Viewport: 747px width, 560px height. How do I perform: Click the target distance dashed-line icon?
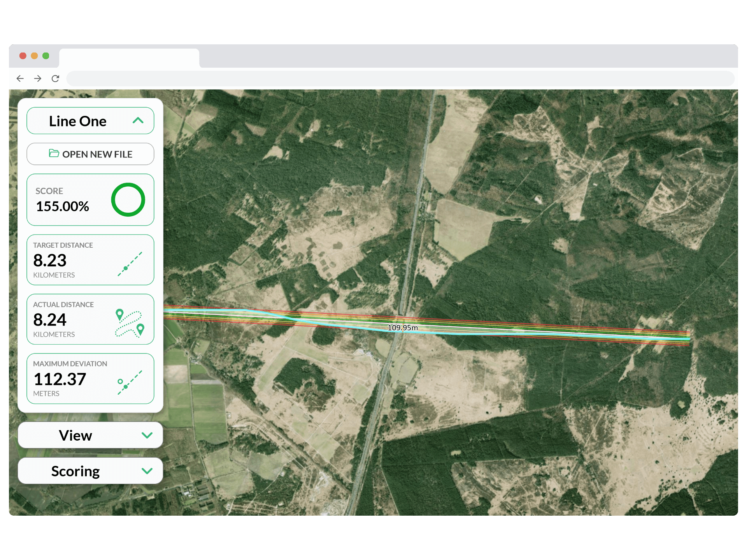130,264
